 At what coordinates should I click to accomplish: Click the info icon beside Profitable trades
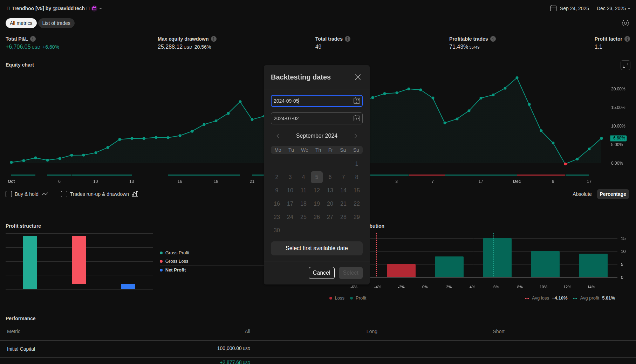click(x=493, y=39)
